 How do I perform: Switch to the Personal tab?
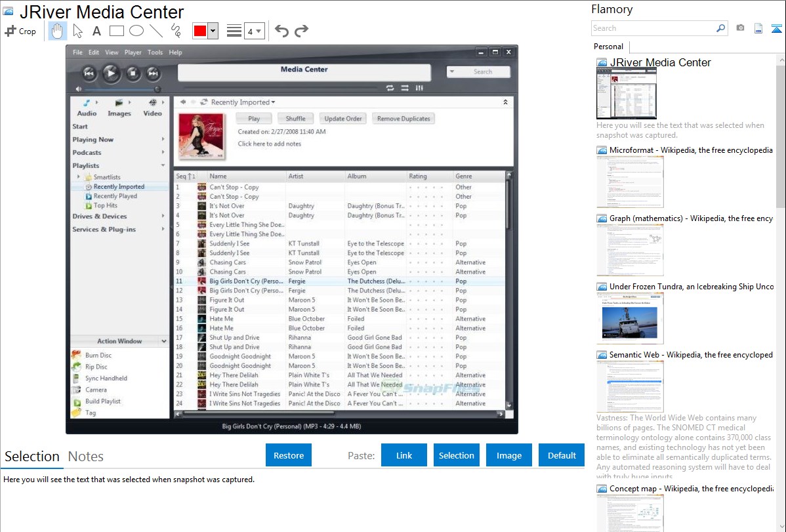609,47
